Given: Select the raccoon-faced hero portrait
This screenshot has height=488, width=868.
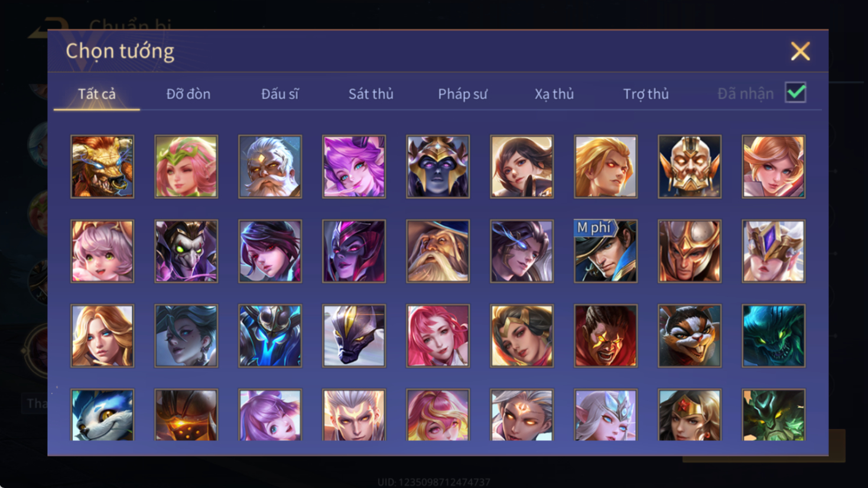Looking at the screenshot, I should point(690,336).
